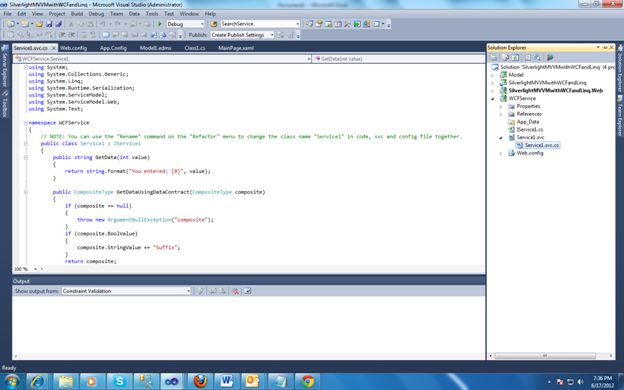Click the Open File folder icon
Screen dimensions: 624x390
tap(39, 24)
